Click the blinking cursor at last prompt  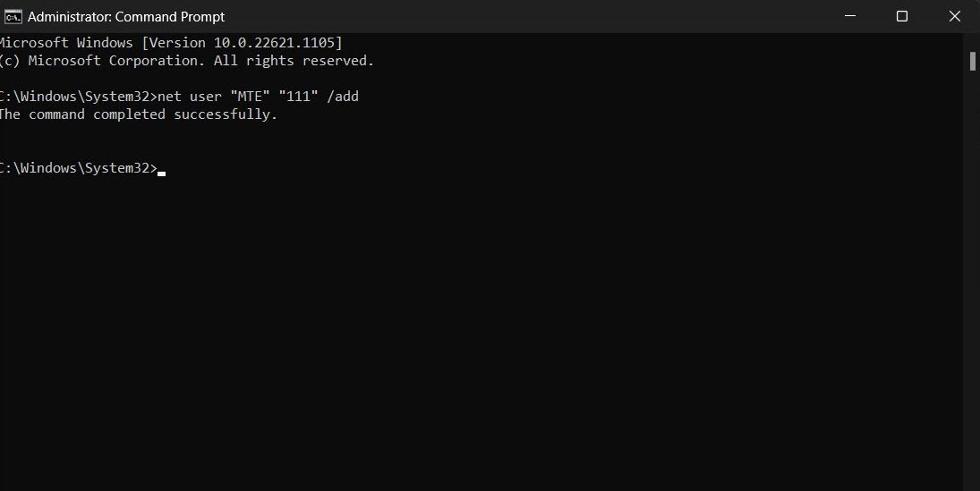[x=161, y=173]
